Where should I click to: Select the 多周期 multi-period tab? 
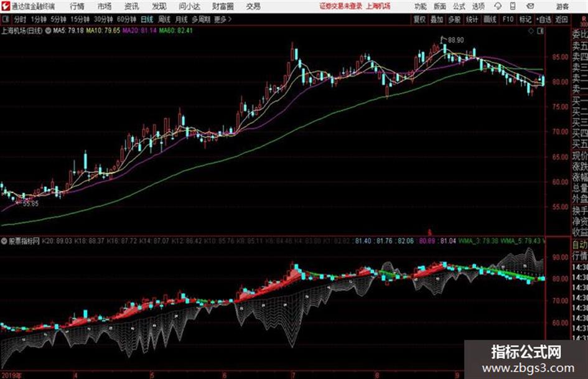coord(201,19)
